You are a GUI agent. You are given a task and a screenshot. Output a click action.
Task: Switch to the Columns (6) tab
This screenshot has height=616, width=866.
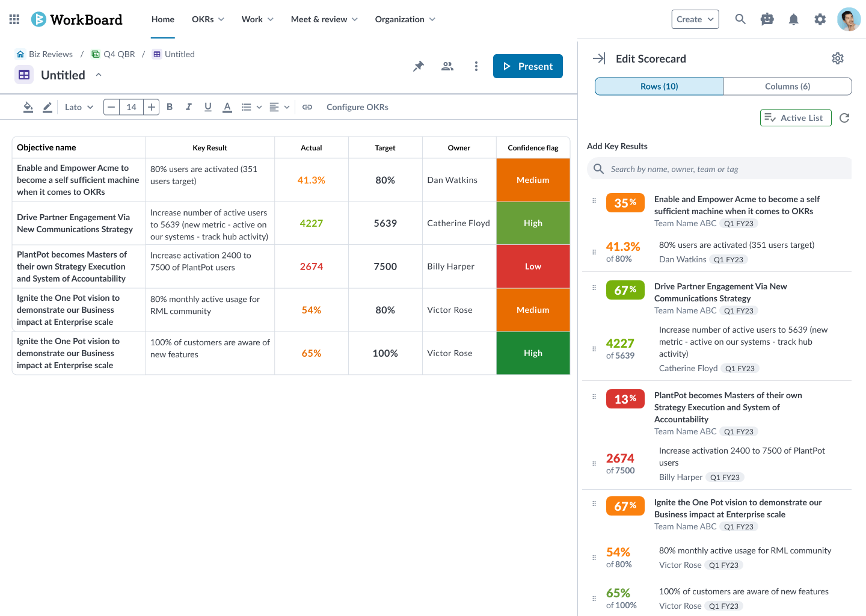787,86
